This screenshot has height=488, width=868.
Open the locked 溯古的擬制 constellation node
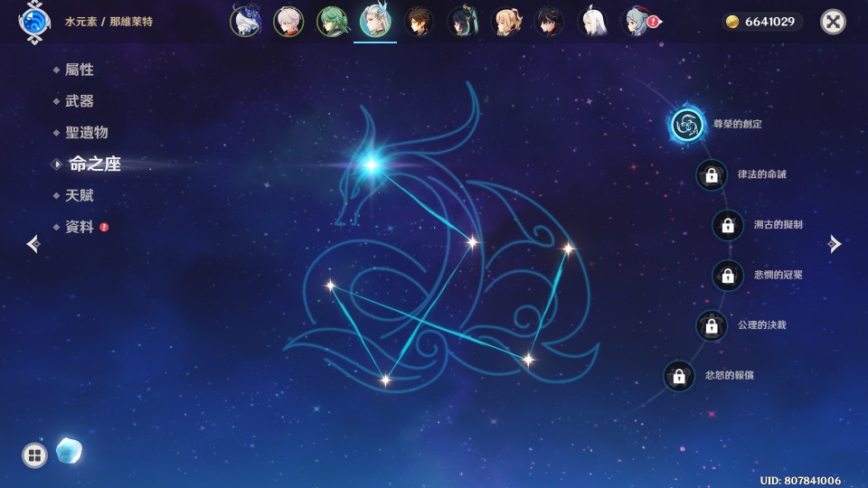click(x=727, y=225)
